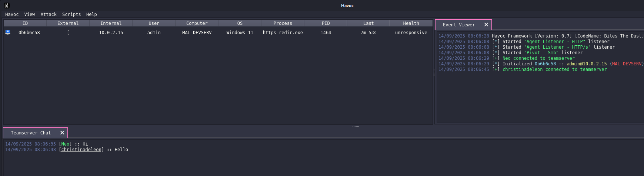
Task: Click the christinadeleon username in chat
Action: click(x=81, y=150)
